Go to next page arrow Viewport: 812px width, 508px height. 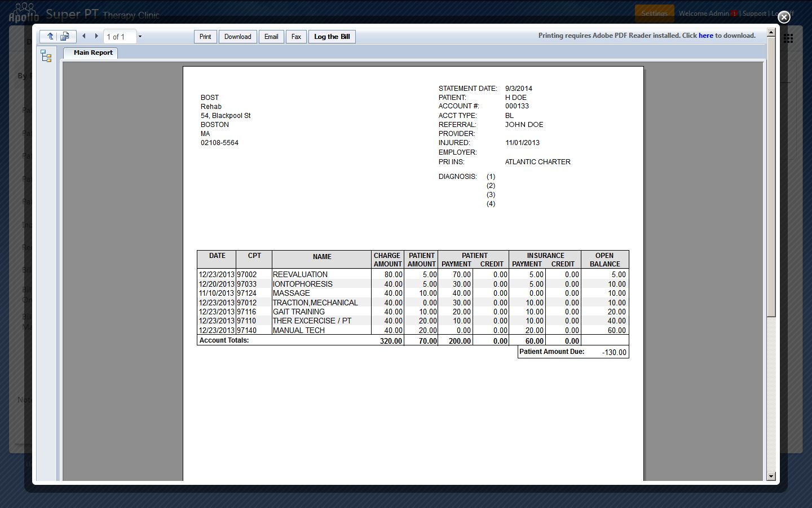(x=96, y=37)
